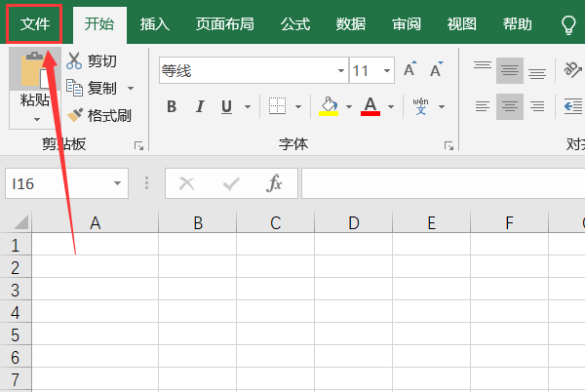Toggle italic formatting
This screenshot has width=585, height=392.
pos(200,106)
